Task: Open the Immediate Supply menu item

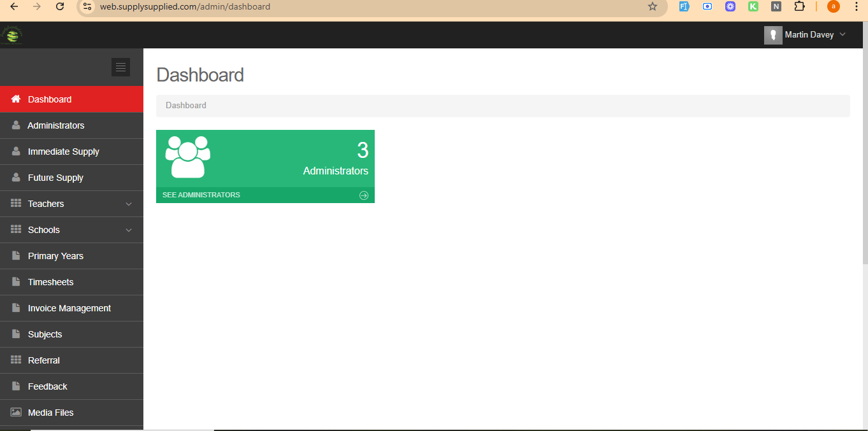Action: 64,152
